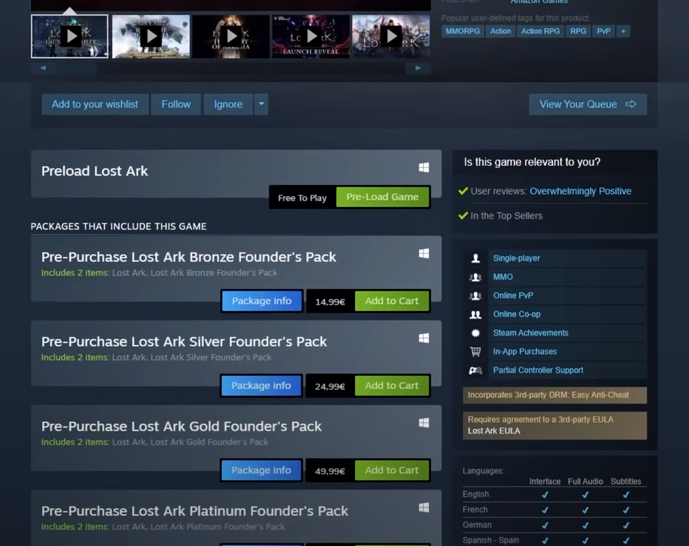Click Pre-Purchase Lost Ark Silver Founder's Pack title

pos(184,341)
